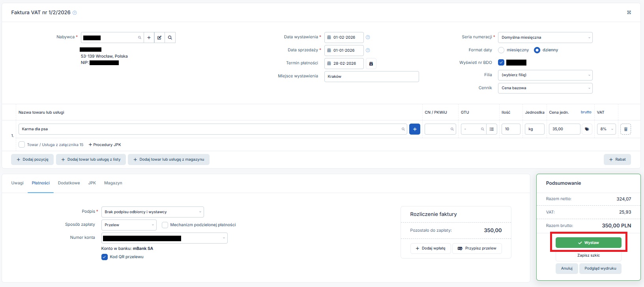Viewport: 644px width, 287px height.
Task: Click the edit buyer pencil icon
Action: coord(159,38)
